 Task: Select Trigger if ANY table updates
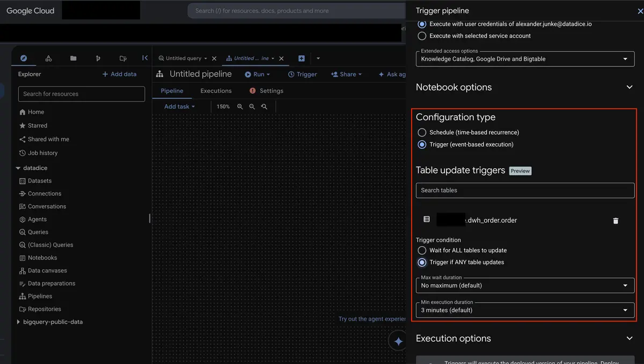[422, 262]
